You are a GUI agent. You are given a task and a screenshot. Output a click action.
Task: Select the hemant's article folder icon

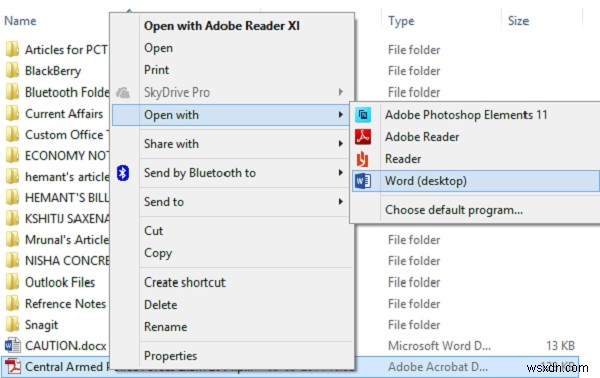coord(12,177)
